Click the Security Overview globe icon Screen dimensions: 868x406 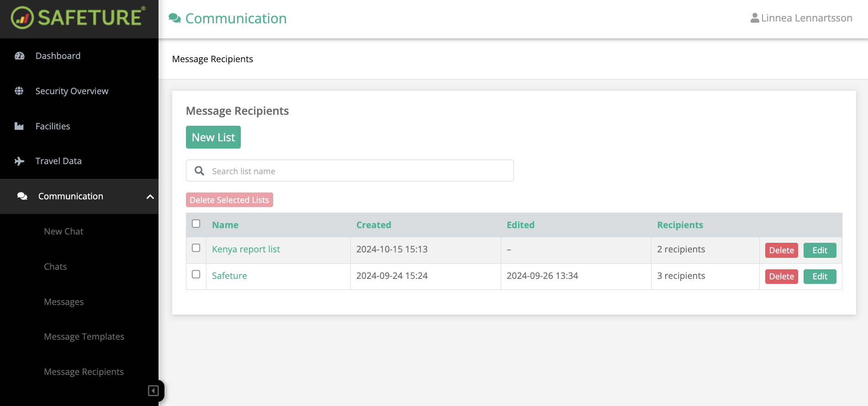point(19,91)
